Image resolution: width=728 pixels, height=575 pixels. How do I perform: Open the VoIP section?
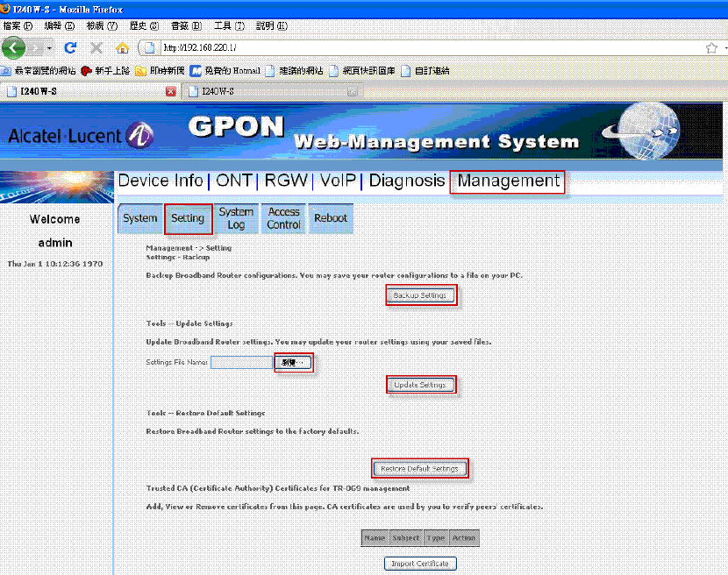pos(338,181)
